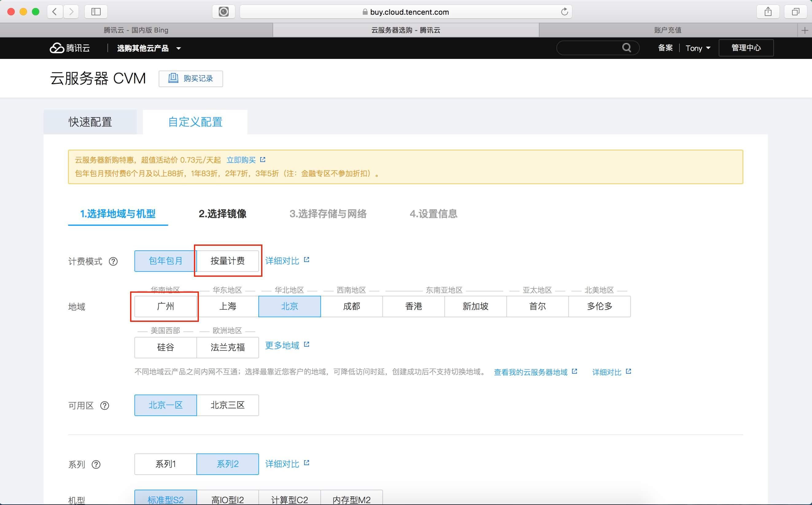Select 广州 region
The width and height of the screenshot is (812, 505).
tap(165, 306)
